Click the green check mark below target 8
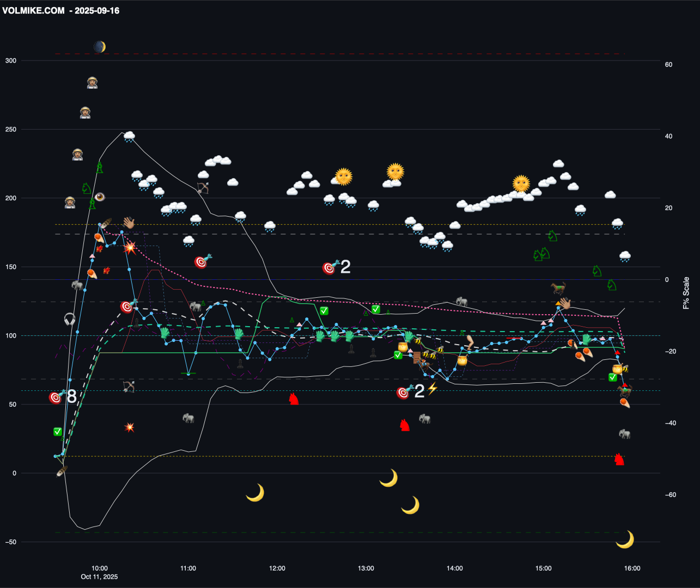Screen dimensions: 700x588 pyautogui.click(x=58, y=432)
